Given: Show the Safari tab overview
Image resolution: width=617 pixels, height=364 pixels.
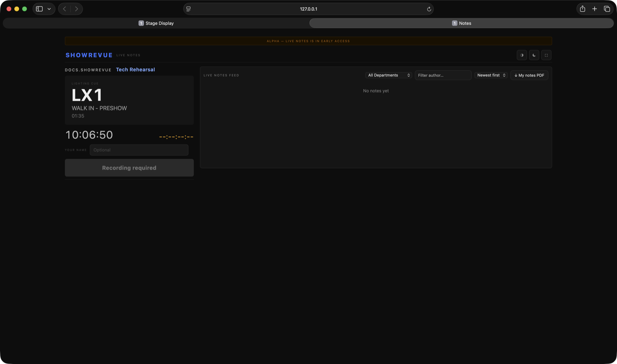Looking at the screenshot, I should (x=607, y=9).
